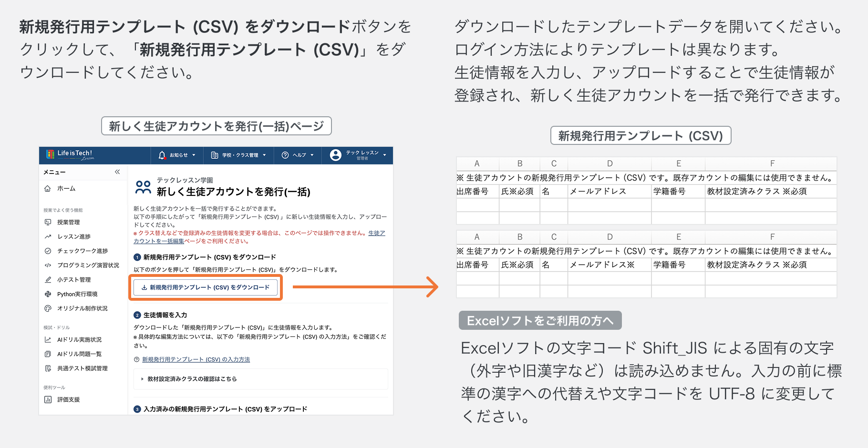Open Python実行環境 menu item
The image size is (868, 448).
coord(77,294)
